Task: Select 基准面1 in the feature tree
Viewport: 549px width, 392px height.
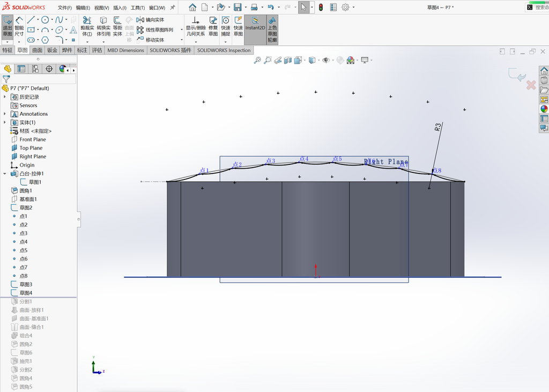Action: tap(28, 199)
